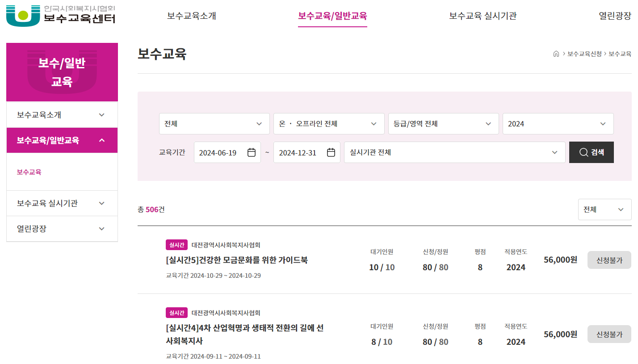The image size is (638, 364).
Task: Click the magnifier icon on the 검색 button
Action: point(583,152)
